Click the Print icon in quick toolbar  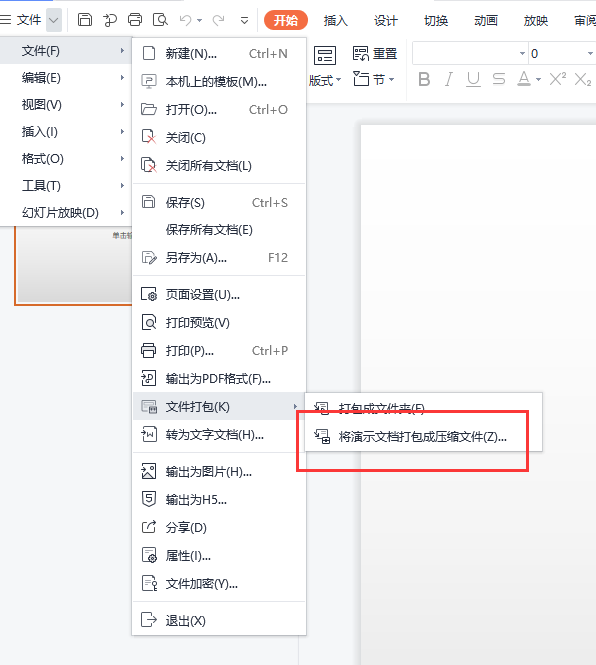(135, 20)
